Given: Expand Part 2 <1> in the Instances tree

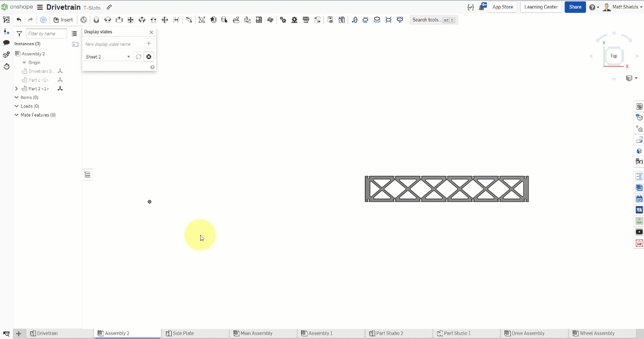Looking at the screenshot, I should tap(17, 88).
